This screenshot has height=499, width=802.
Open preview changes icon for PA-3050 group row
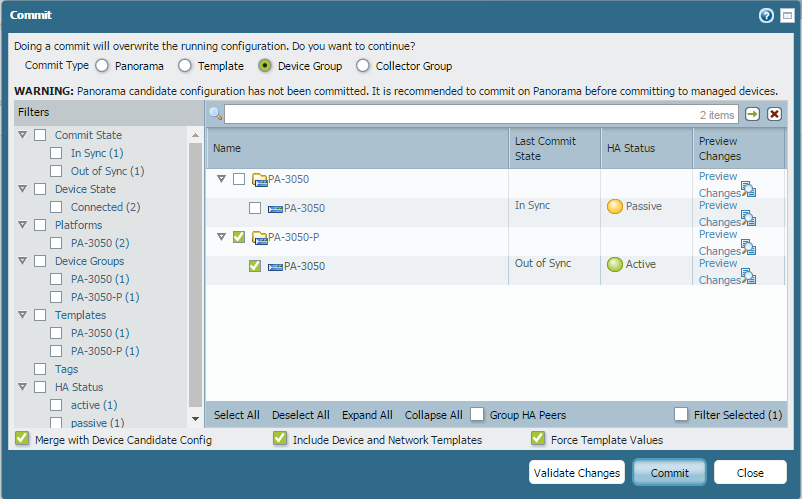tap(748, 189)
